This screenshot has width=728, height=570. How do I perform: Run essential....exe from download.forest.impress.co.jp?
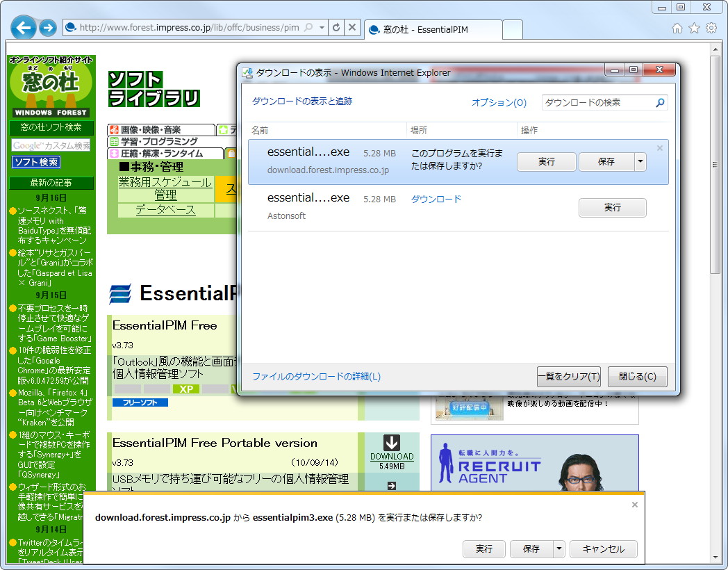pyautogui.click(x=546, y=161)
